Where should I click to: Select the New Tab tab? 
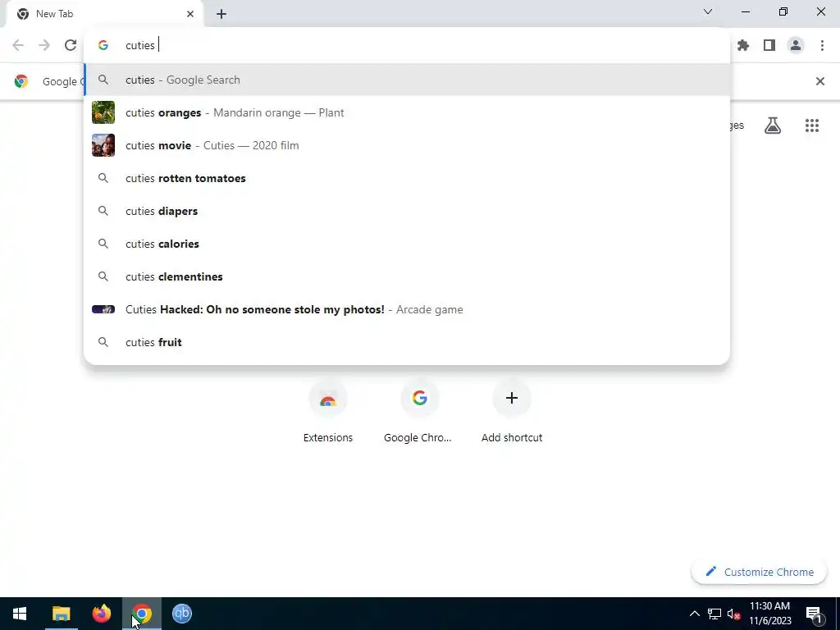(x=105, y=14)
